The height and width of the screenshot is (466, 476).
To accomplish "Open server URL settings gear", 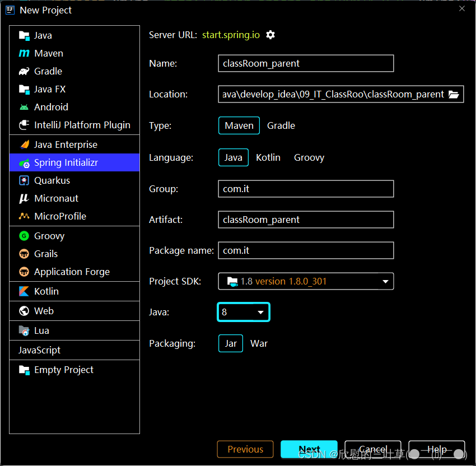I will tap(270, 35).
